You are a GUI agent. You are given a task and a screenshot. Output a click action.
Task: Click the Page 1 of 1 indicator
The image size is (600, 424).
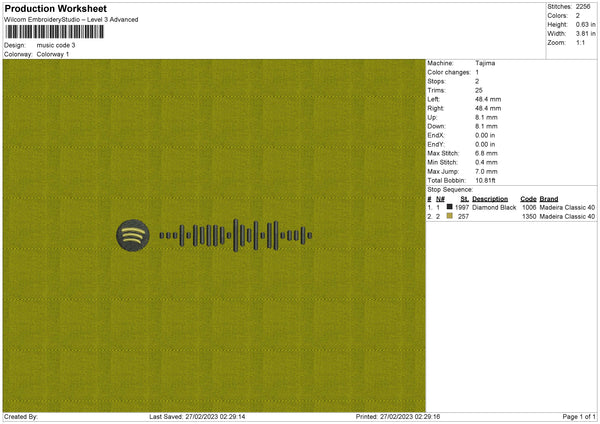(x=579, y=417)
